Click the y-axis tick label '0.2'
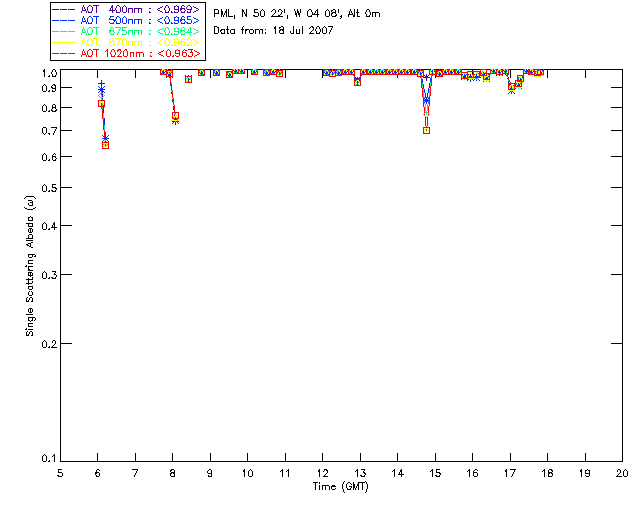This screenshot has width=640, height=512. click(49, 344)
